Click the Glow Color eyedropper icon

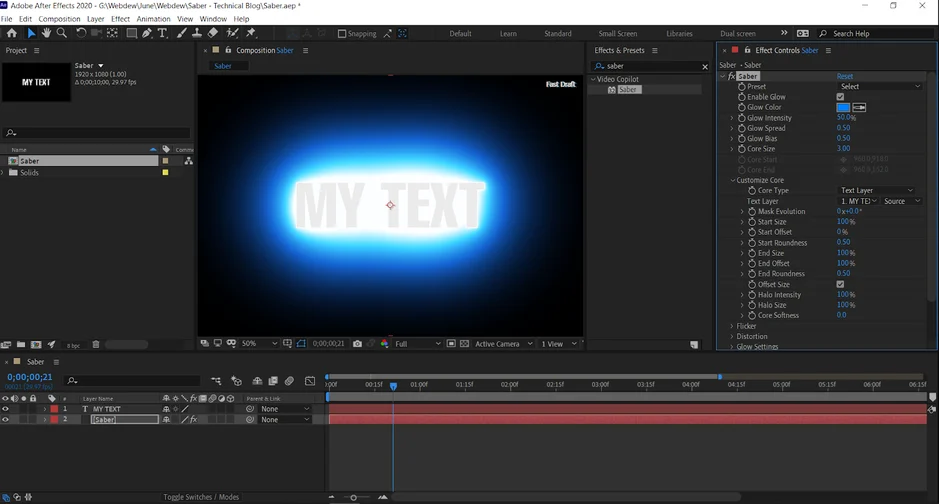859,107
